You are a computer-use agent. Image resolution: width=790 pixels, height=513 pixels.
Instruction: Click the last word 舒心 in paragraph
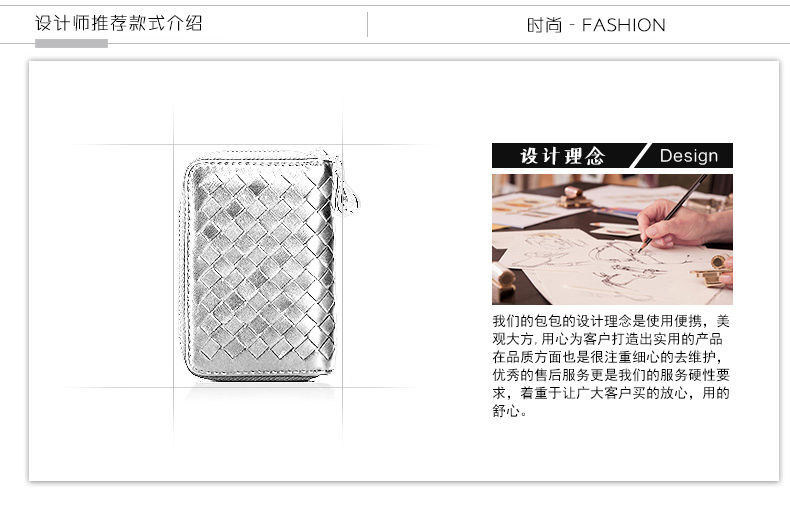[506, 411]
